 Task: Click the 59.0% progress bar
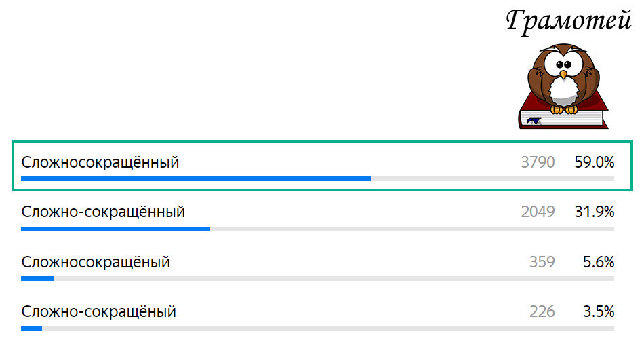[x=317, y=179]
